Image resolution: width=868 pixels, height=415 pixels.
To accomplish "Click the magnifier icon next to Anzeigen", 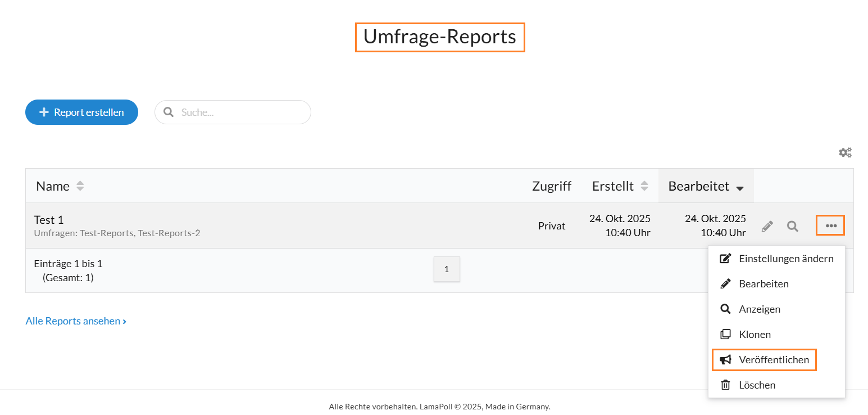I will tap(725, 309).
